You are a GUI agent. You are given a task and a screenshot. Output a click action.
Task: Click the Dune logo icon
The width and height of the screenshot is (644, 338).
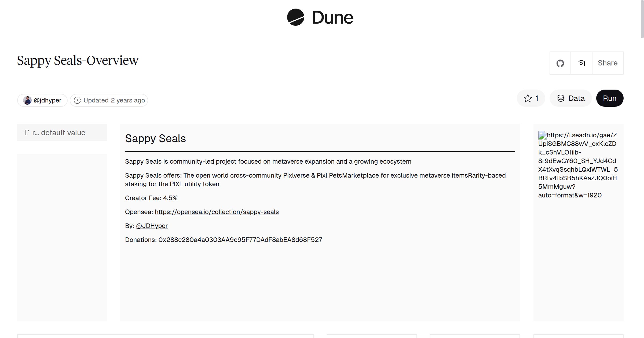[295, 17]
